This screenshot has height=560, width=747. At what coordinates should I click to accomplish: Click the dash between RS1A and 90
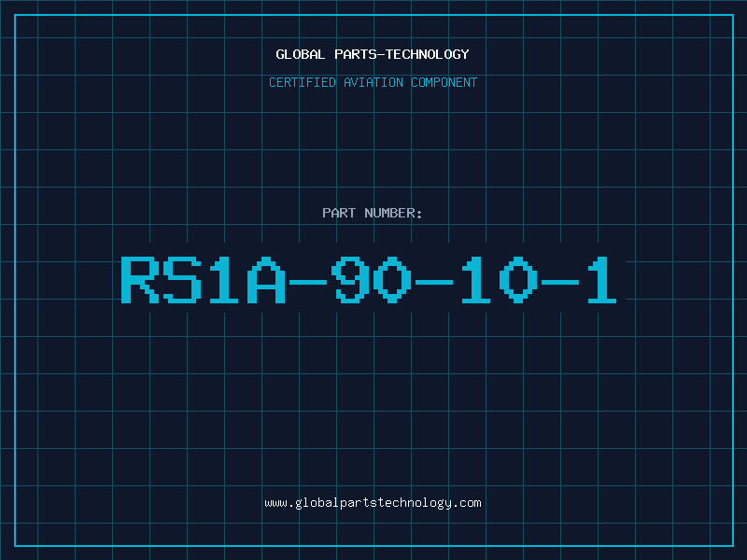(x=308, y=283)
